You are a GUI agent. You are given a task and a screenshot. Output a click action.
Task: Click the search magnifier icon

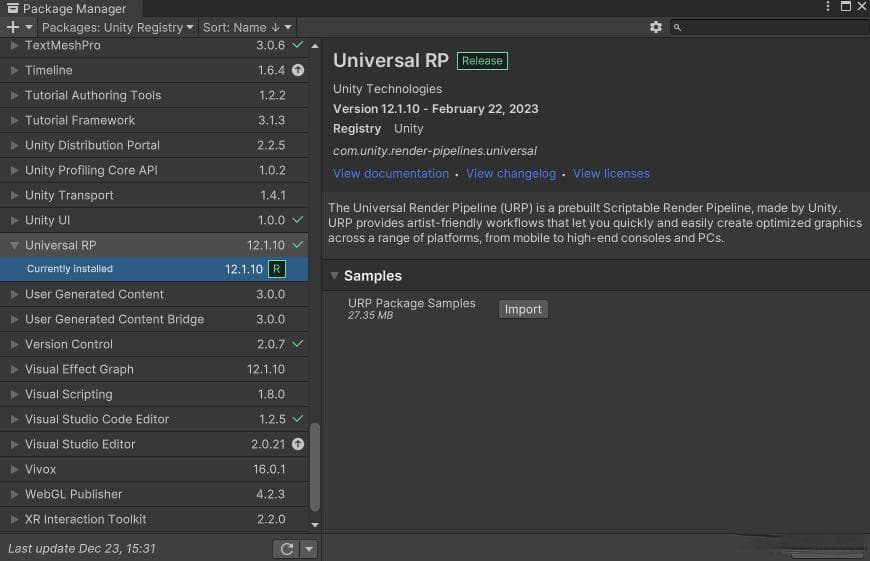(677, 27)
